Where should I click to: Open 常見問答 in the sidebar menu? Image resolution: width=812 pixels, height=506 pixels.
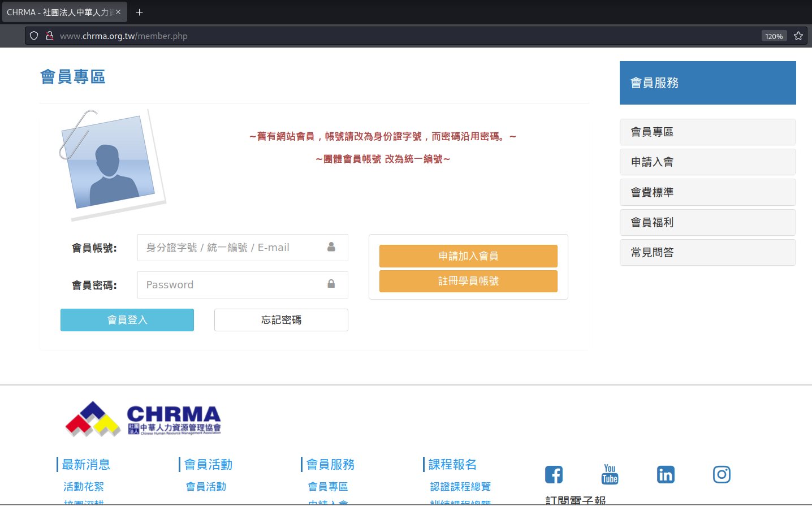coord(708,252)
